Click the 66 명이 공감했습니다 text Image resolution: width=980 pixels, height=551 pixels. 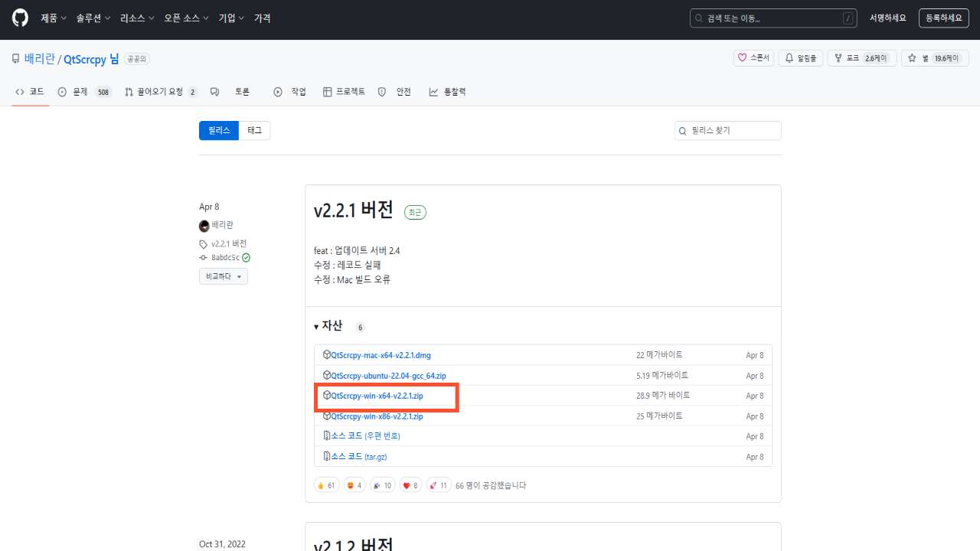[491, 485]
